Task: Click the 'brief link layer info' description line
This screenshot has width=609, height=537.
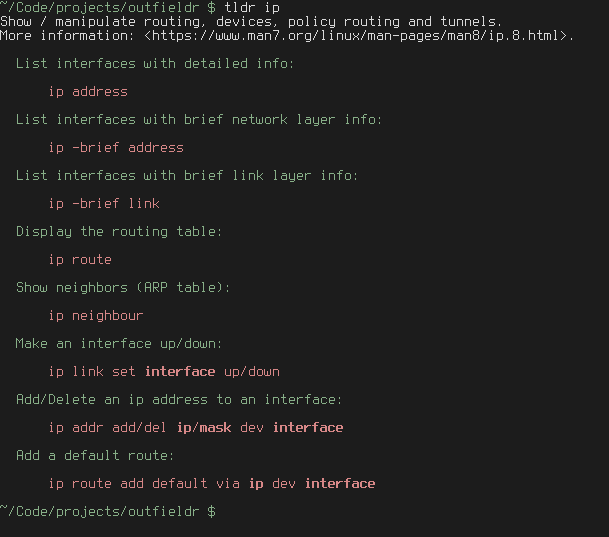Action: coord(187,176)
